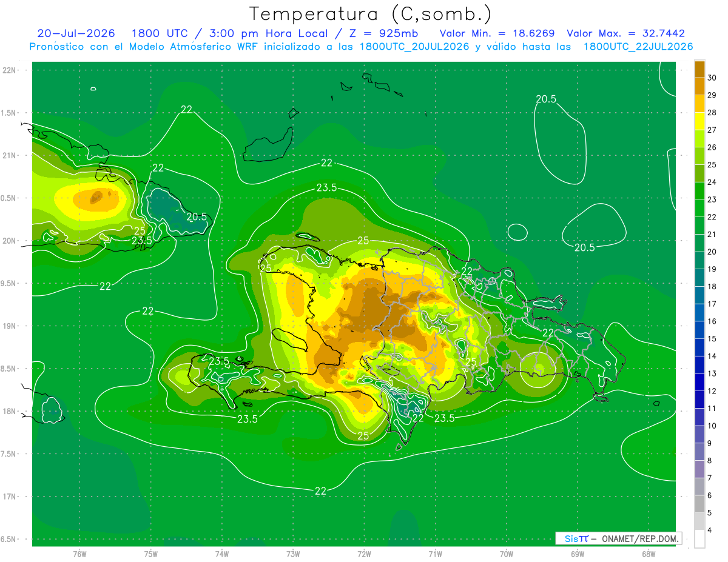Click legend scale value '4'
Image resolution: width=728 pixels, height=562 pixels.
710,530
